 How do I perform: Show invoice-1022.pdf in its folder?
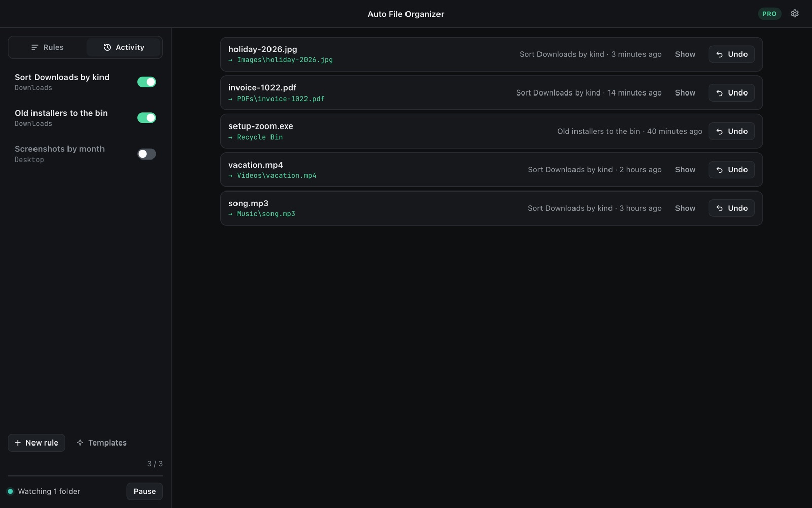(x=685, y=92)
